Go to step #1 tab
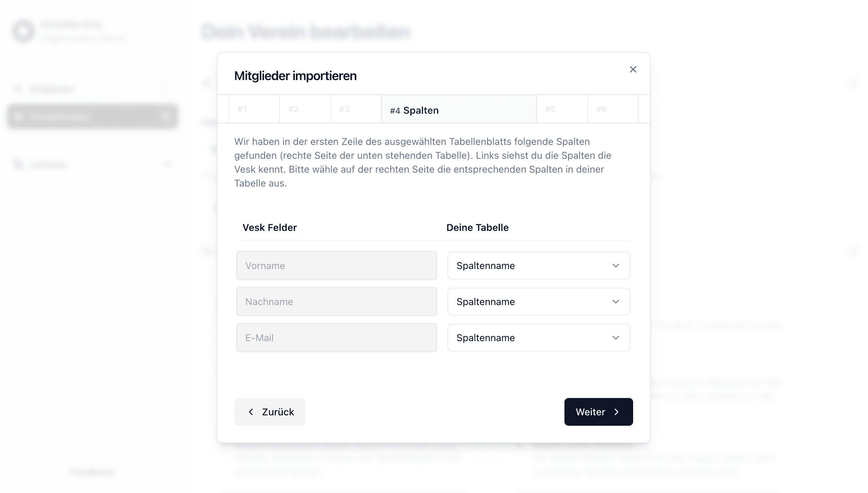Image resolution: width=868 pixels, height=493 pixels. (x=254, y=109)
